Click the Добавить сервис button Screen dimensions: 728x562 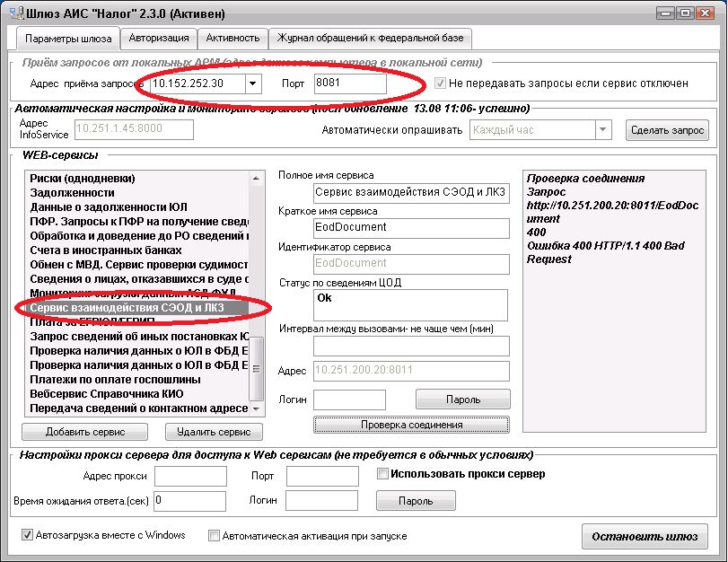click(85, 432)
